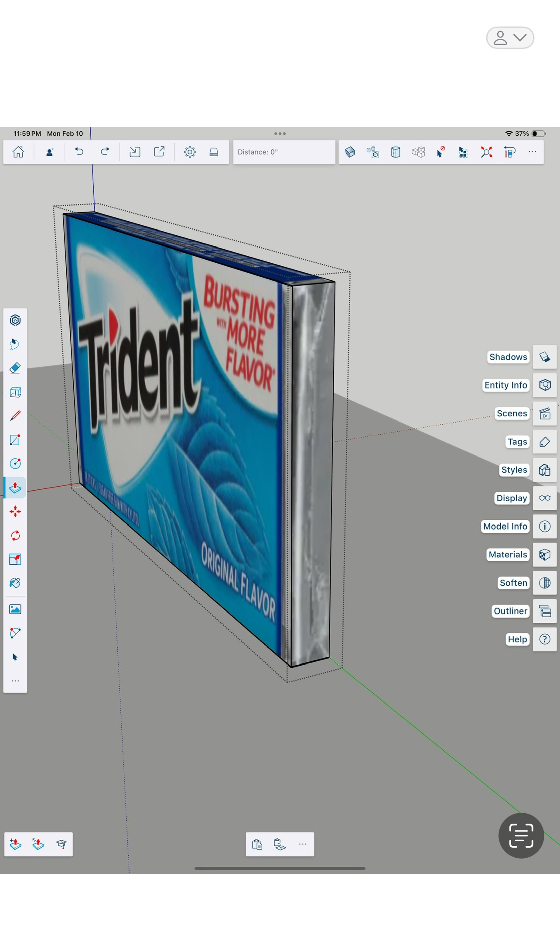The width and height of the screenshot is (560, 938).
Task: Select the Rotate tool
Action: click(x=15, y=536)
